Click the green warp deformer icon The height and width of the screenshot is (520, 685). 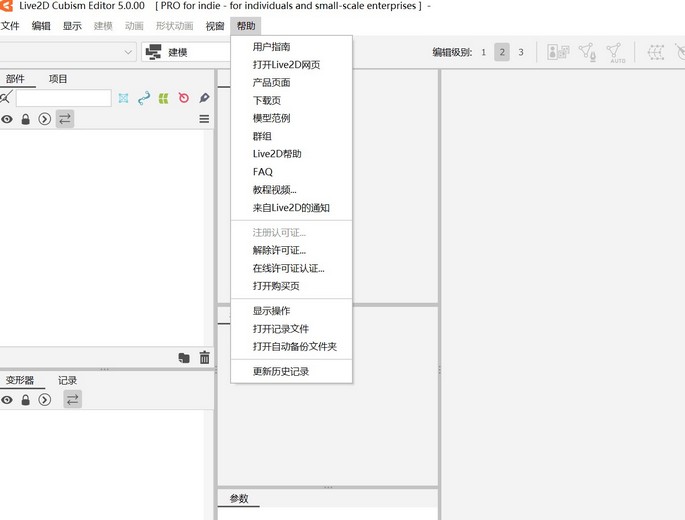click(x=164, y=98)
